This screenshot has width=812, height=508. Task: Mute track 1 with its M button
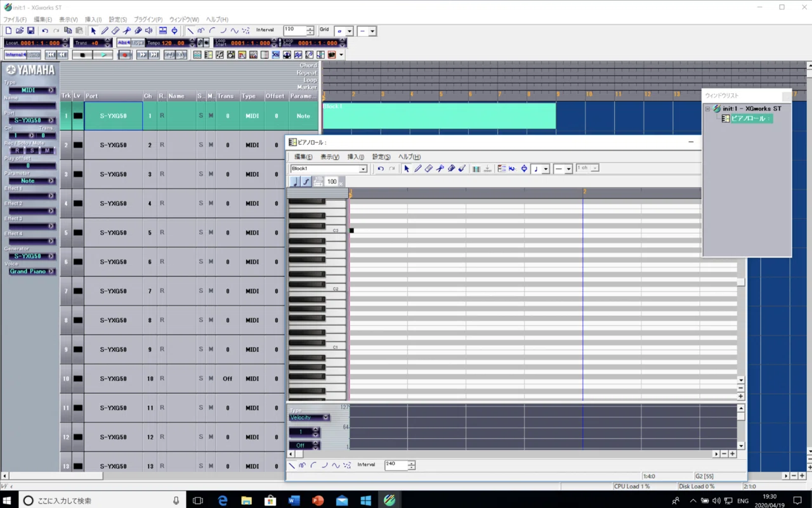click(x=211, y=116)
